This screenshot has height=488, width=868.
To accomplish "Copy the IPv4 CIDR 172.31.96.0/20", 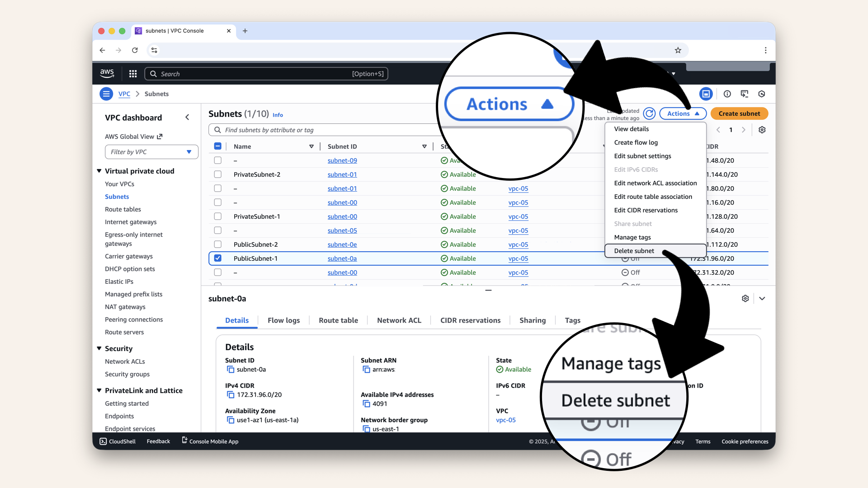I will coord(231,395).
